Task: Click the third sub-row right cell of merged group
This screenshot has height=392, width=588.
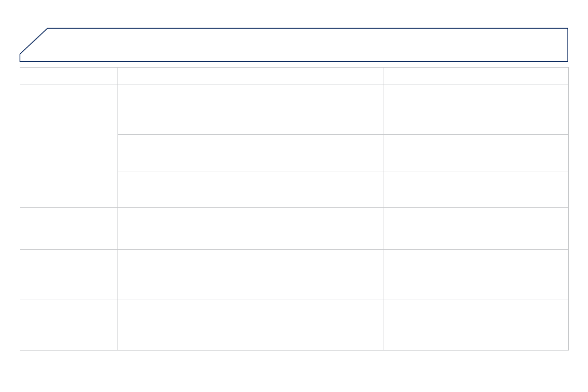Action: click(x=476, y=189)
